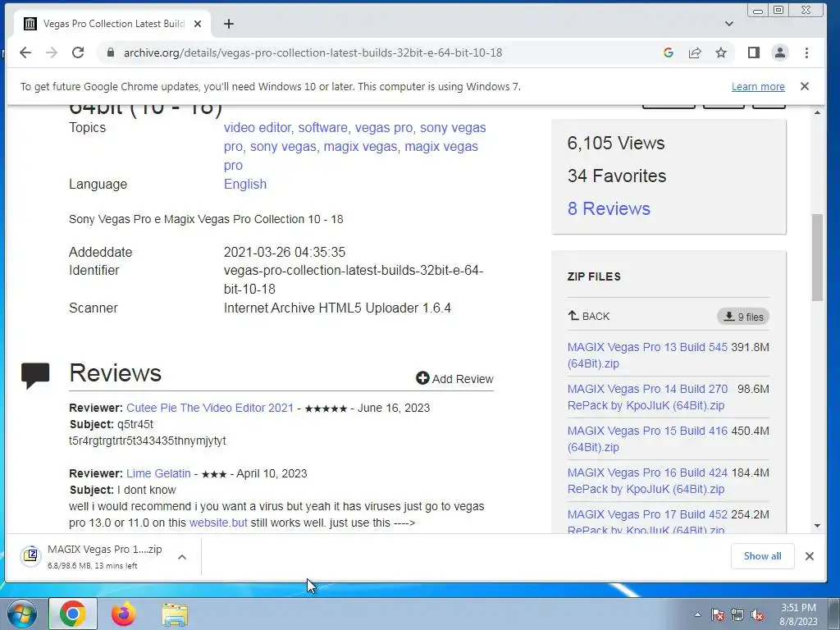Click the muted volume tray icon

pyautogui.click(x=757, y=615)
